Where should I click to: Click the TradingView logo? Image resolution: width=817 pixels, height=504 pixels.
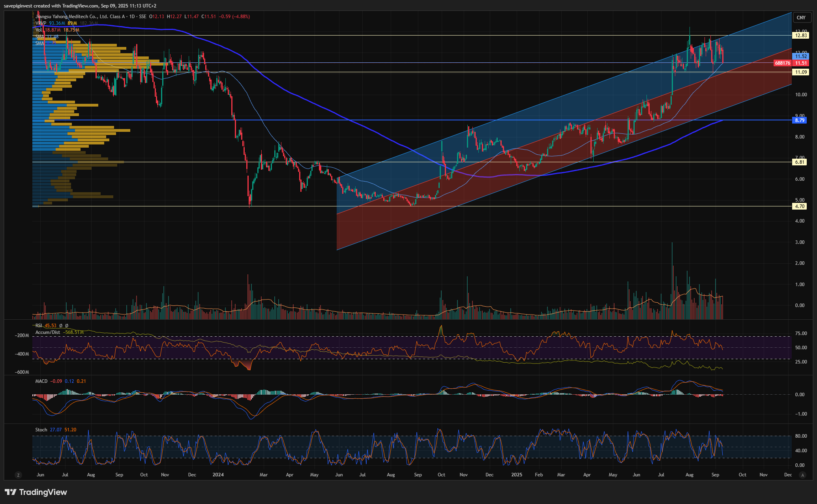[36, 492]
